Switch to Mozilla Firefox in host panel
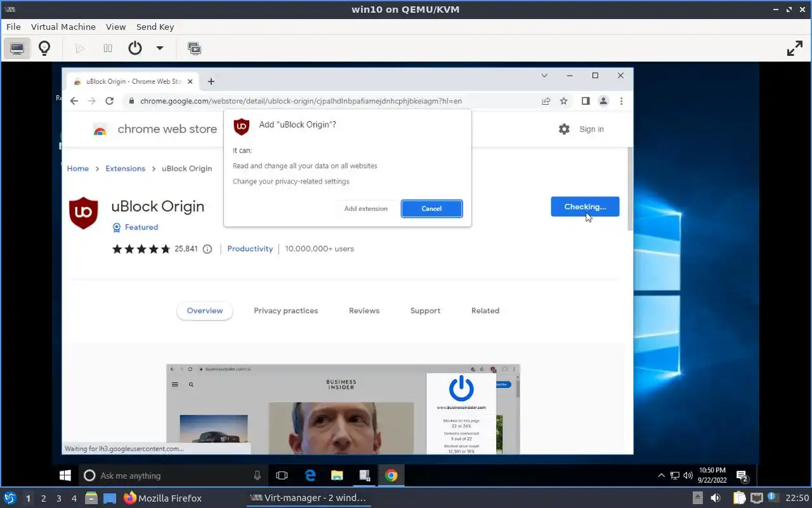The height and width of the screenshot is (508, 812). [162, 498]
